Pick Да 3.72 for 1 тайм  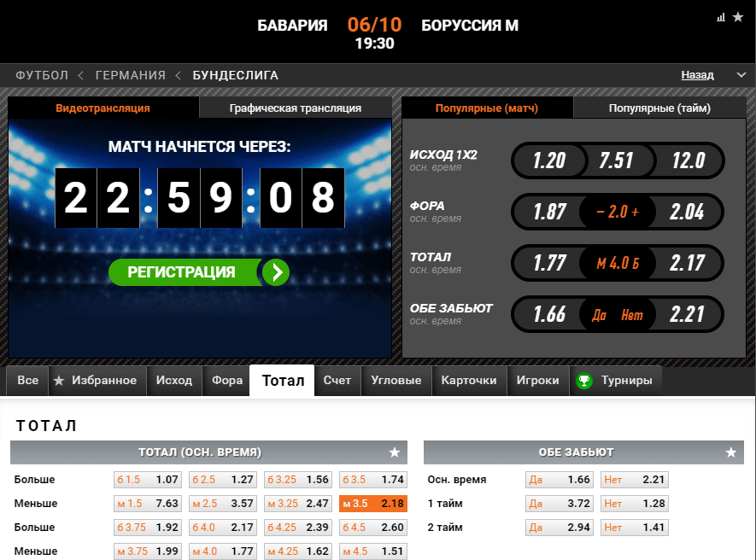coord(560,504)
